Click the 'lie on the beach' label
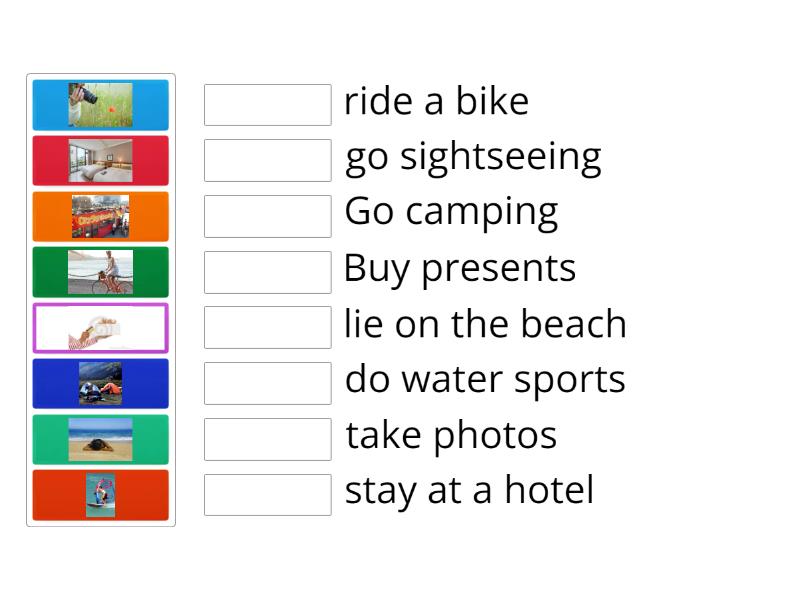The image size is (800, 600). coord(485,324)
